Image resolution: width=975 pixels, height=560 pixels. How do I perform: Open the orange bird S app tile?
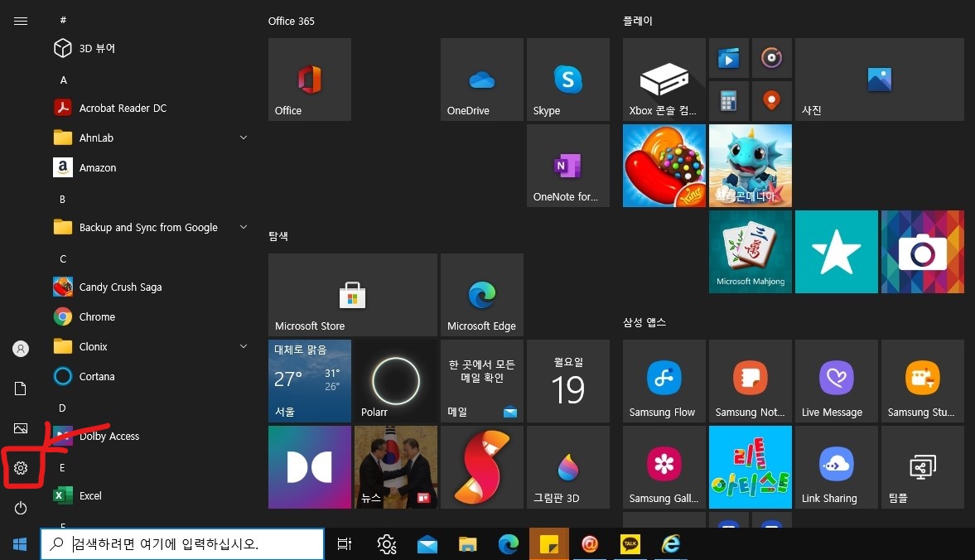click(482, 466)
